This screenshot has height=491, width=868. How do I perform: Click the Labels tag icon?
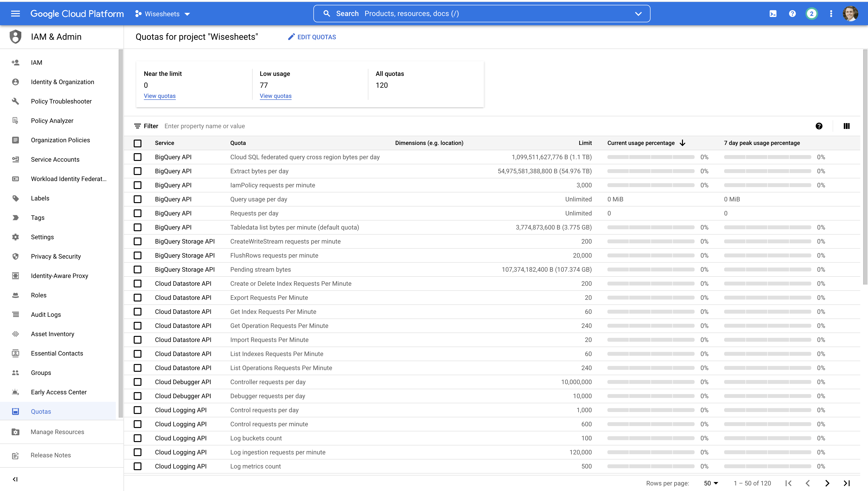(15, 198)
